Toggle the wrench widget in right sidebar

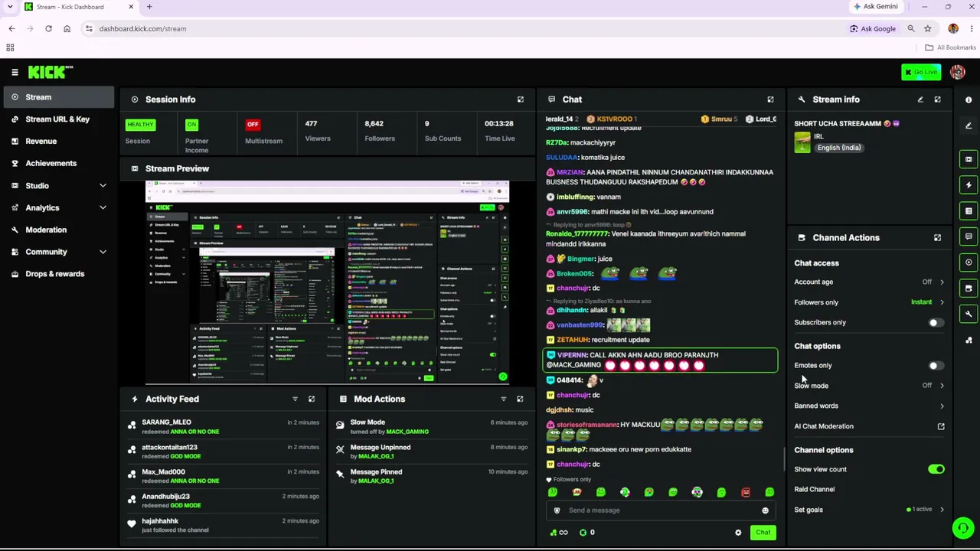point(969,314)
